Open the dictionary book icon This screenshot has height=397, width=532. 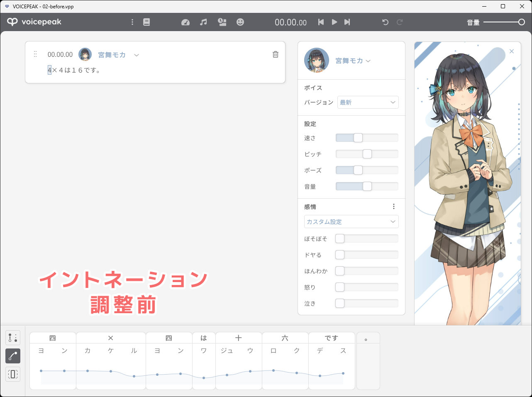coord(146,22)
